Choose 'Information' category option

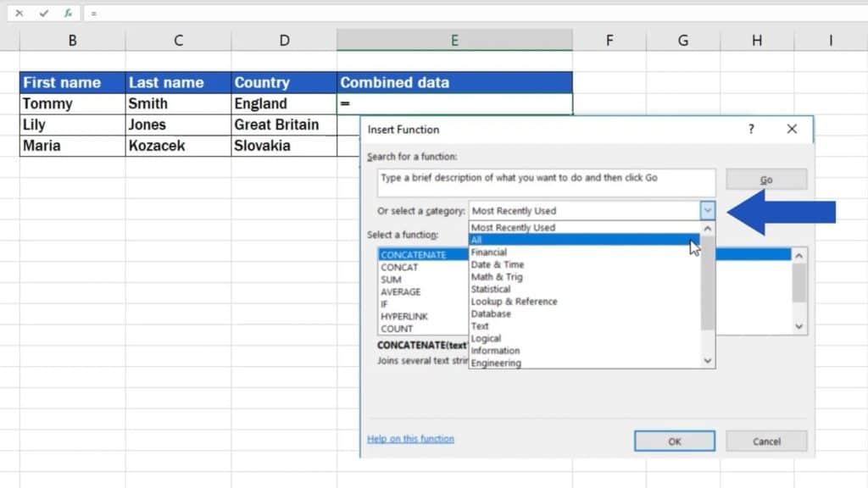coord(584,350)
